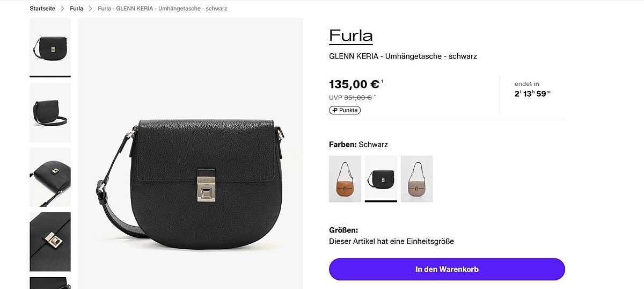The height and width of the screenshot is (289, 644).
Task: Click the main black bag product image
Action: tap(191, 154)
